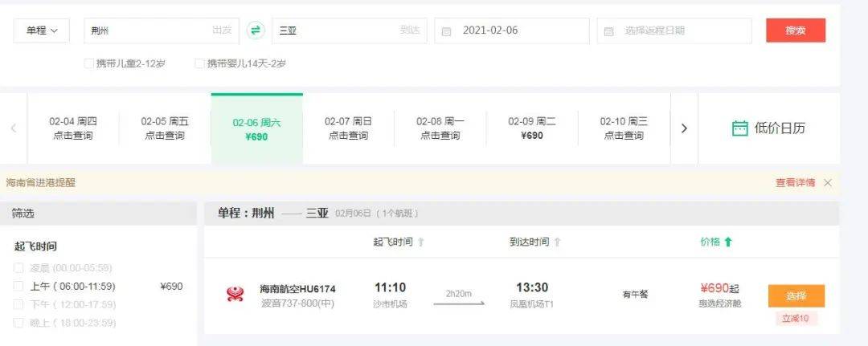Check 携带儿童2-12岁 option
This screenshot has width=868, height=346.
click(x=88, y=63)
